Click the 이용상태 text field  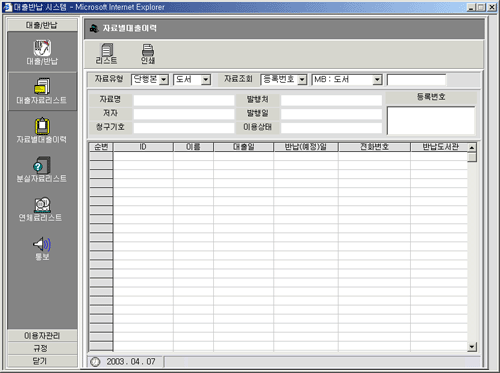tap(331, 127)
